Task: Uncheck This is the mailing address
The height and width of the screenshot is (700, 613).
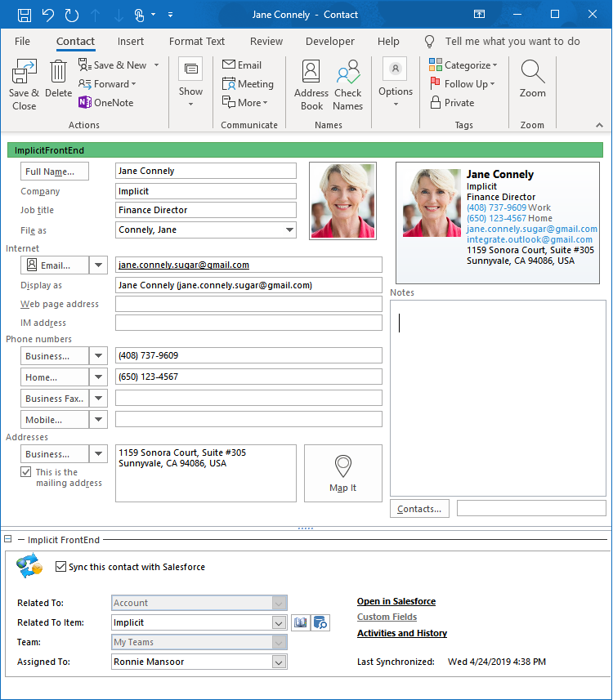Action: pos(26,472)
